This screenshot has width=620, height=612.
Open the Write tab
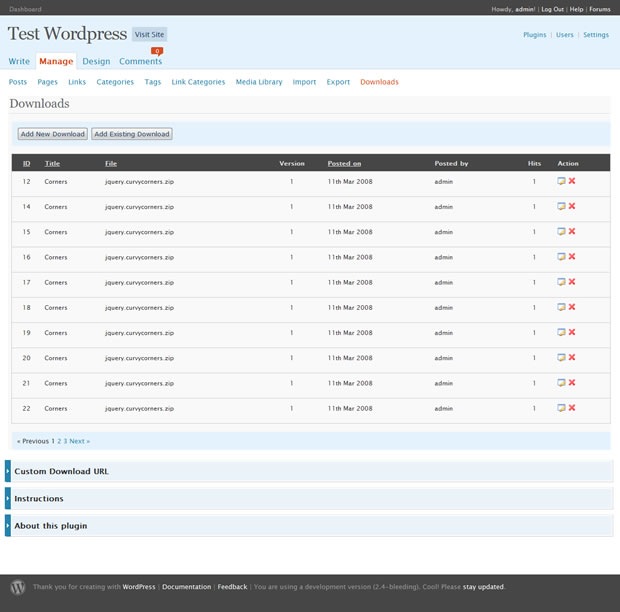click(x=19, y=61)
